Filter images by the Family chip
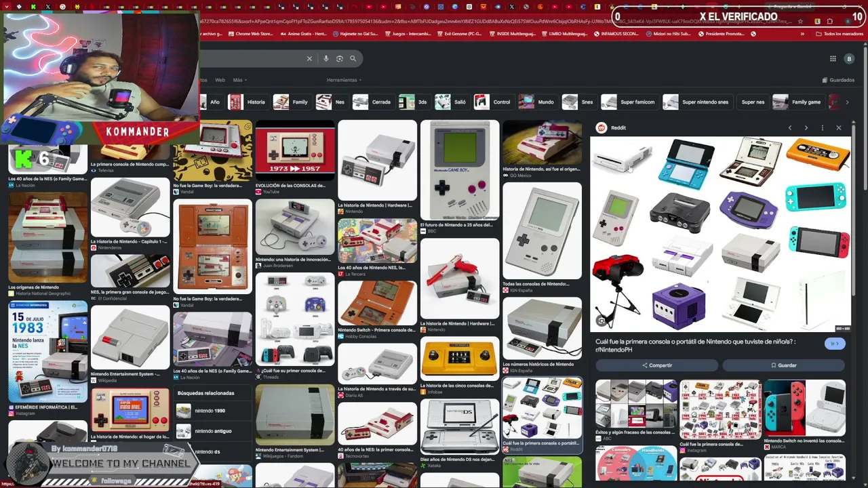 (x=291, y=102)
